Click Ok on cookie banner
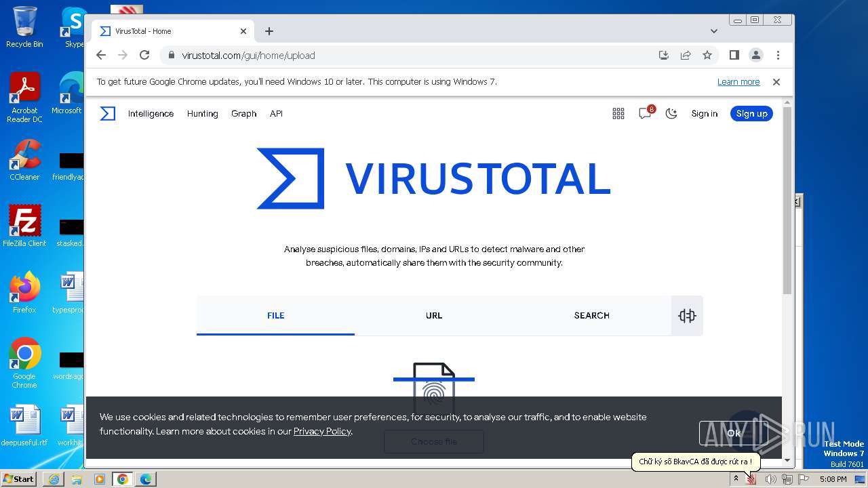868x488 pixels. [734, 433]
